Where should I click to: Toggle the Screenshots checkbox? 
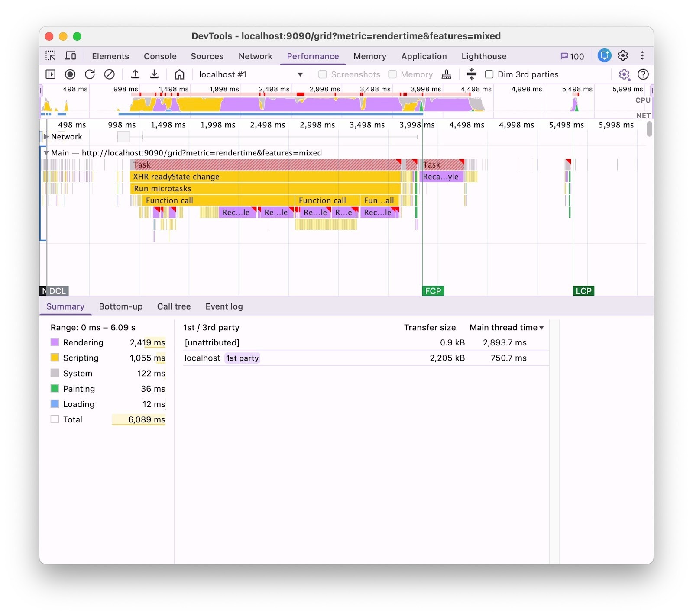(x=323, y=74)
